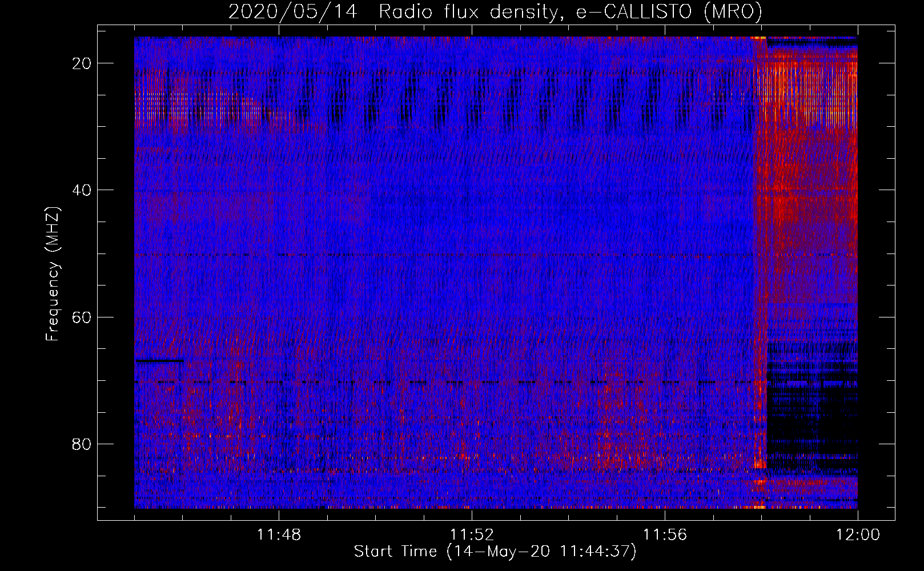924x571 pixels.
Task: Click the 11:48 time tick label
Action: 279,535
